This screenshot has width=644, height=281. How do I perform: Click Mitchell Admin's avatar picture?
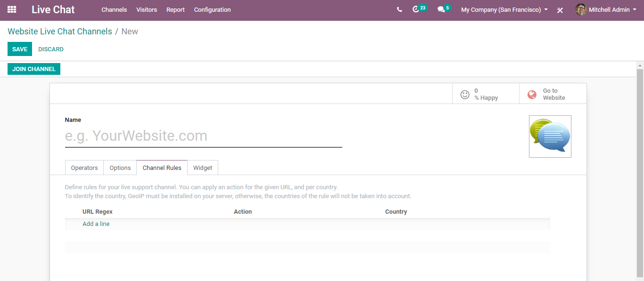click(x=581, y=9)
